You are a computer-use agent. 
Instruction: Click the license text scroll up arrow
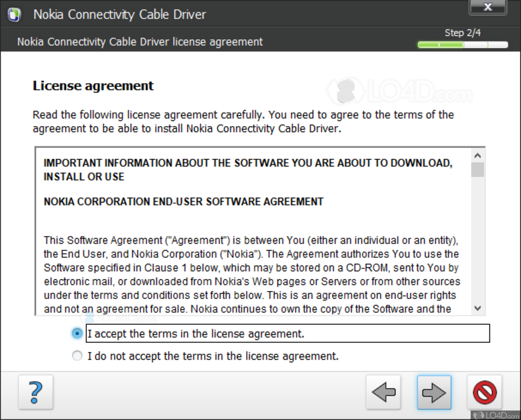click(477, 156)
